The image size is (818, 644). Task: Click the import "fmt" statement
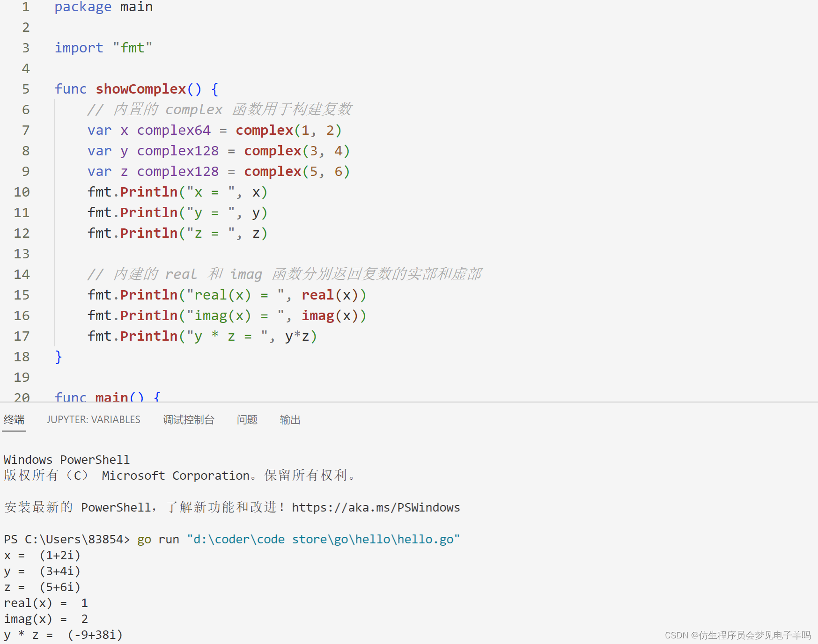[x=103, y=48]
